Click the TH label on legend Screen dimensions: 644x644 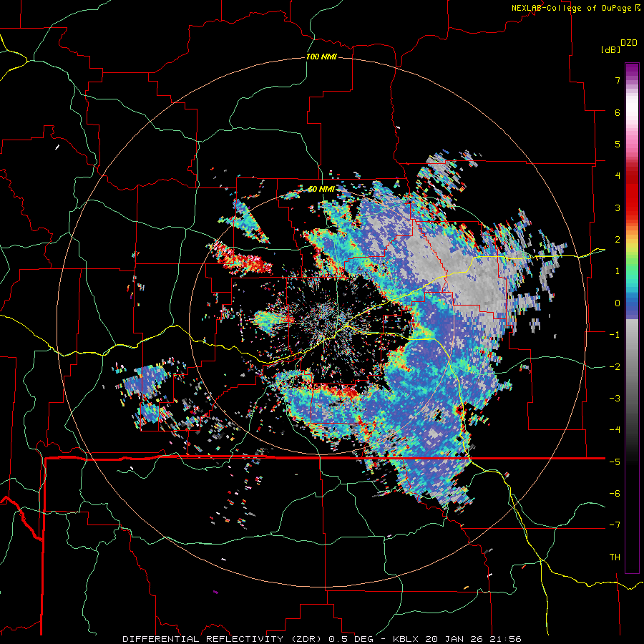pos(615,557)
